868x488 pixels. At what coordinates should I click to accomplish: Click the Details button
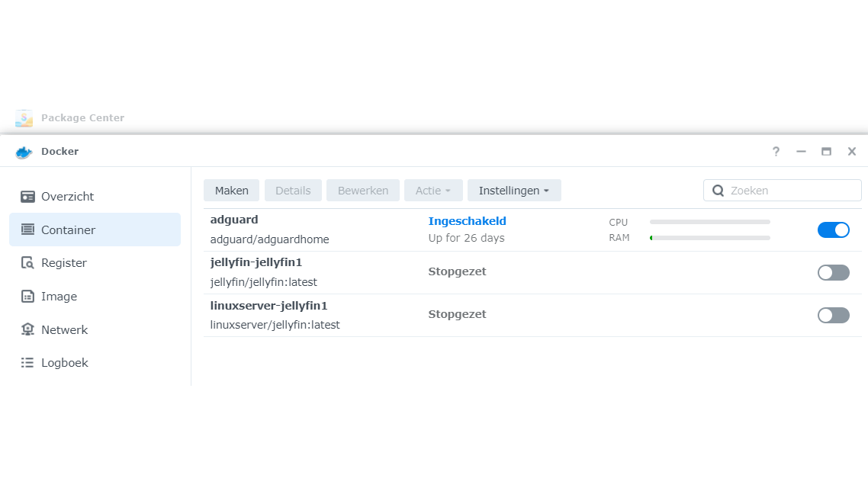(293, 191)
